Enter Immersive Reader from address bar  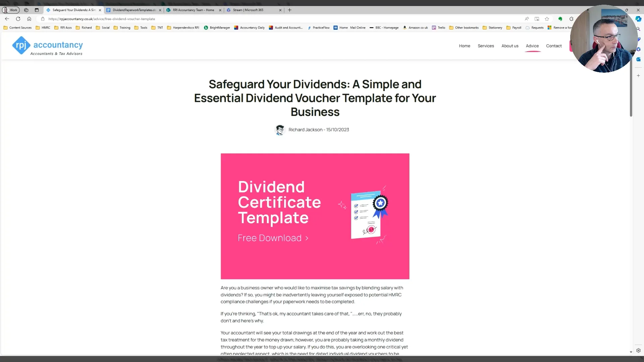[537, 19]
